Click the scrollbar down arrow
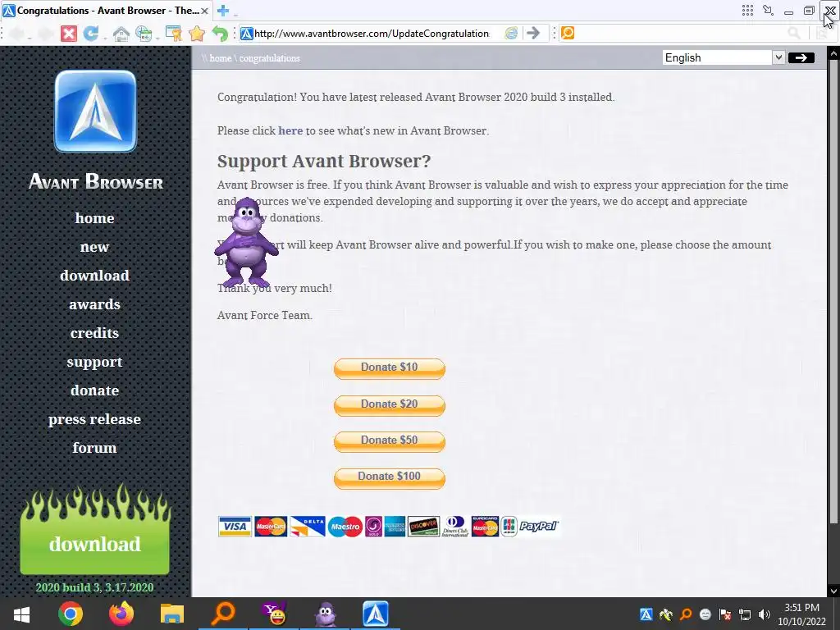This screenshot has width=840, height=630. (833, 591)
